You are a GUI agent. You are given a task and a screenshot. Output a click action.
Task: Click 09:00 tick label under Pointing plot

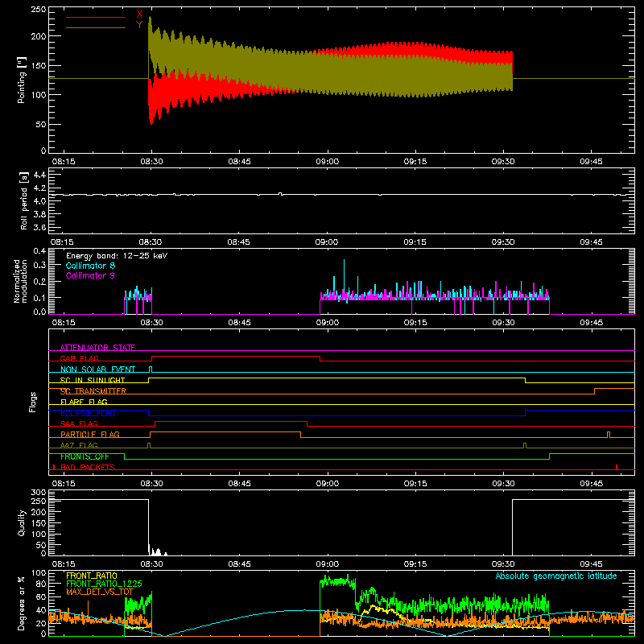click(x=328, y=162)
